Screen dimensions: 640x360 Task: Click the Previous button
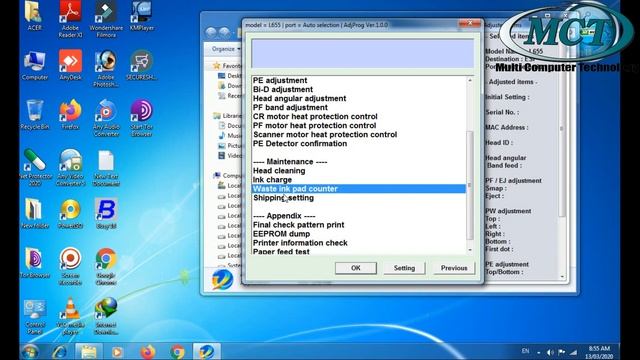[x=454, y=268]
